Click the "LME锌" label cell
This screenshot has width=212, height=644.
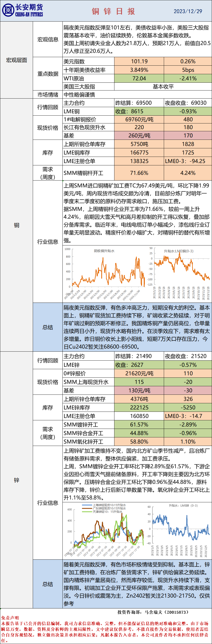click(x=89, y=365)
